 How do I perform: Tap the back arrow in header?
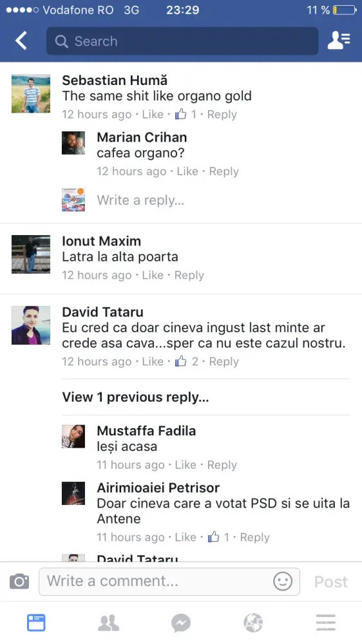(21, 41)
